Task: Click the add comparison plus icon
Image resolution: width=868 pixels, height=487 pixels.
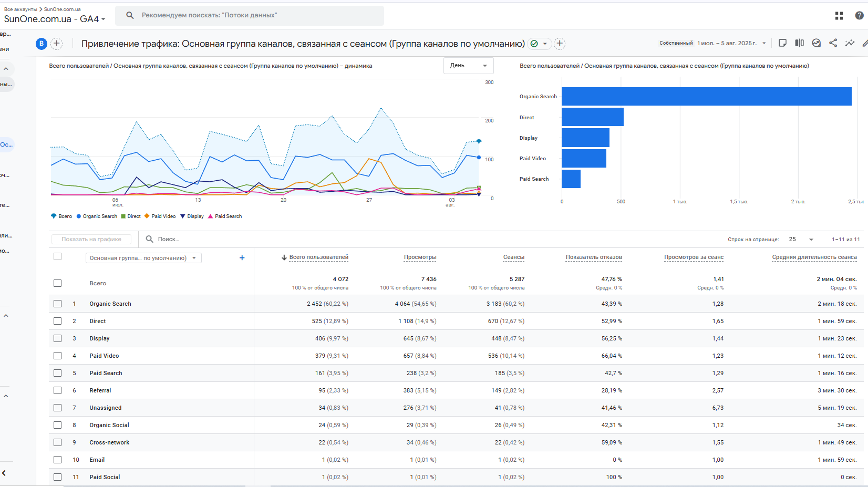Action: tap(57, 44)
